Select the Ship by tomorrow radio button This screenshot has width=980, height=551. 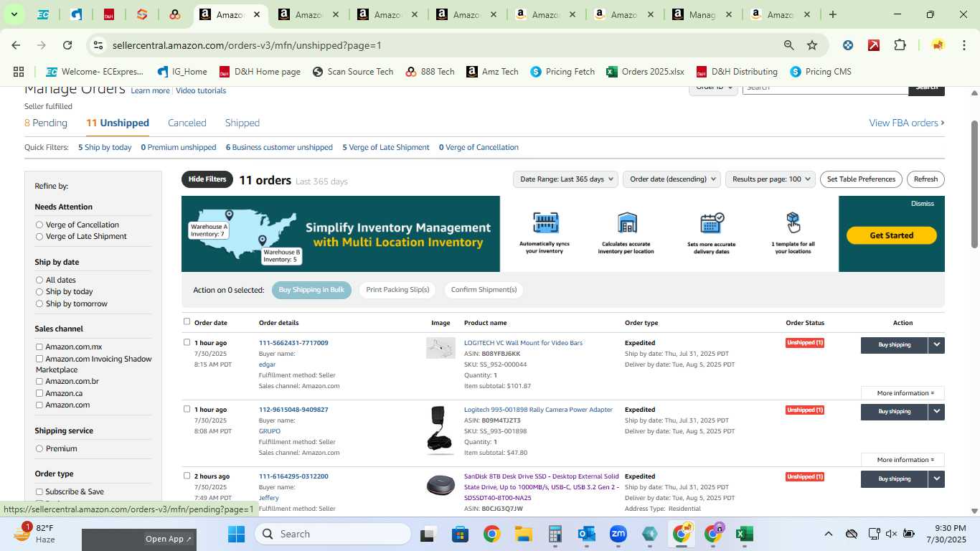tap(39, 303)
